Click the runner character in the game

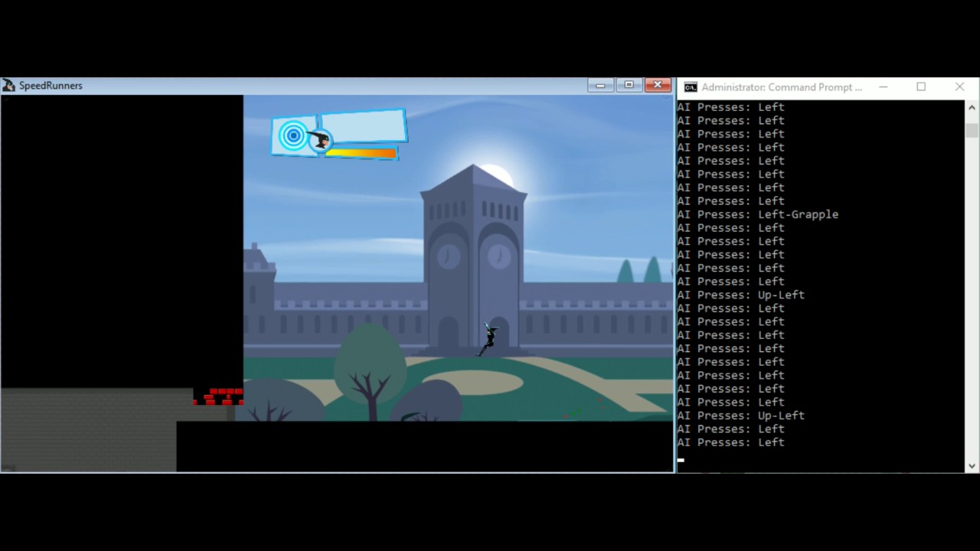[x=488, y=339]
